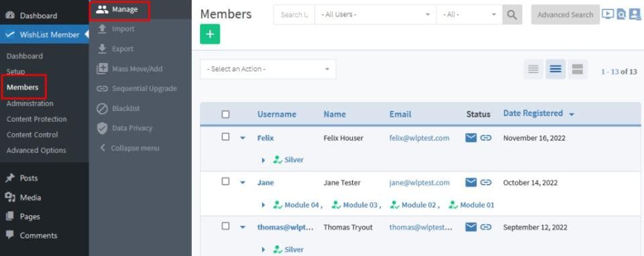Open WishList Member Setup in sidebar
Screen dimensions: 644x256
coord(15,72)
